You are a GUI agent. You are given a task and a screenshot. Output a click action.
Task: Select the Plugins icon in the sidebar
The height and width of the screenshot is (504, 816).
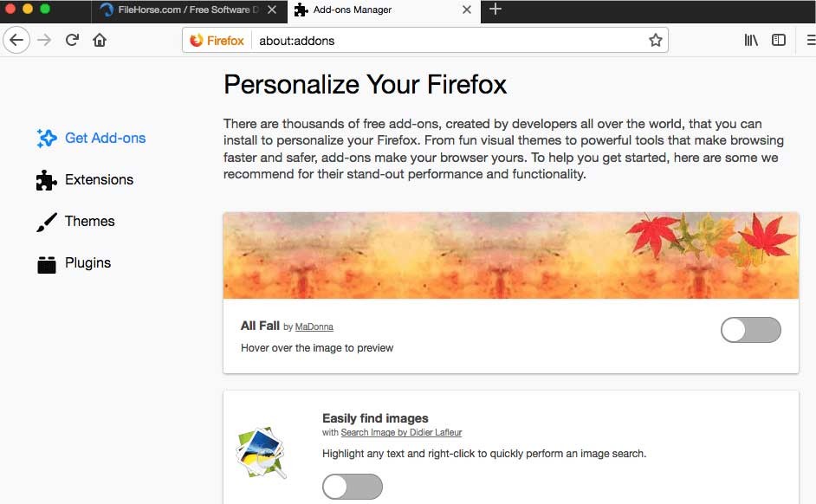click(46, 263)
